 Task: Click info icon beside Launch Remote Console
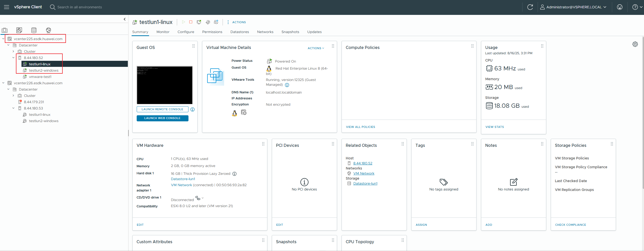193,109
